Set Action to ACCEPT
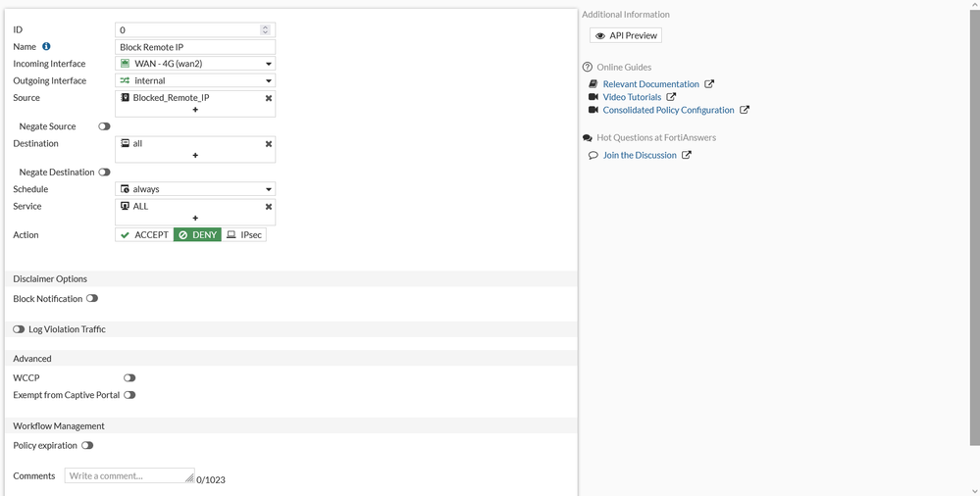 (144, 235)
